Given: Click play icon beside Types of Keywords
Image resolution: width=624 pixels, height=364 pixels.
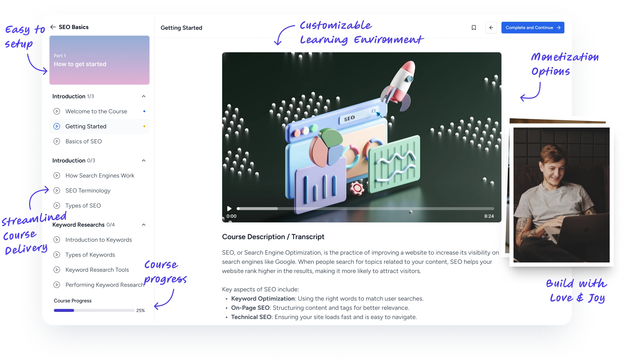Looking at the screenshot, I should coord(57,255).
